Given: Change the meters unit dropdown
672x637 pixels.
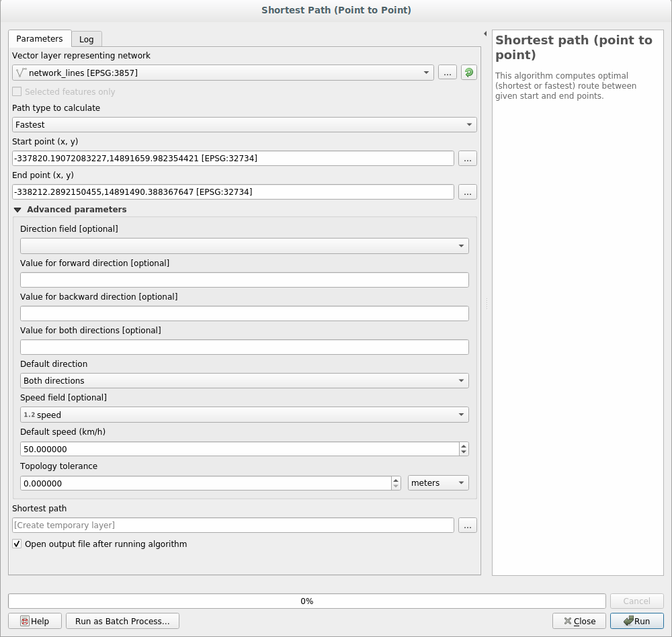Looking at the screenshot, I should pos(437,483).
